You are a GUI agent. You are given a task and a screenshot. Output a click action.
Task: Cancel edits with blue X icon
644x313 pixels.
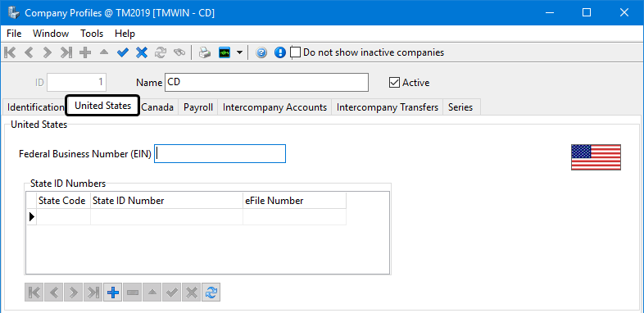click(142, 52)
